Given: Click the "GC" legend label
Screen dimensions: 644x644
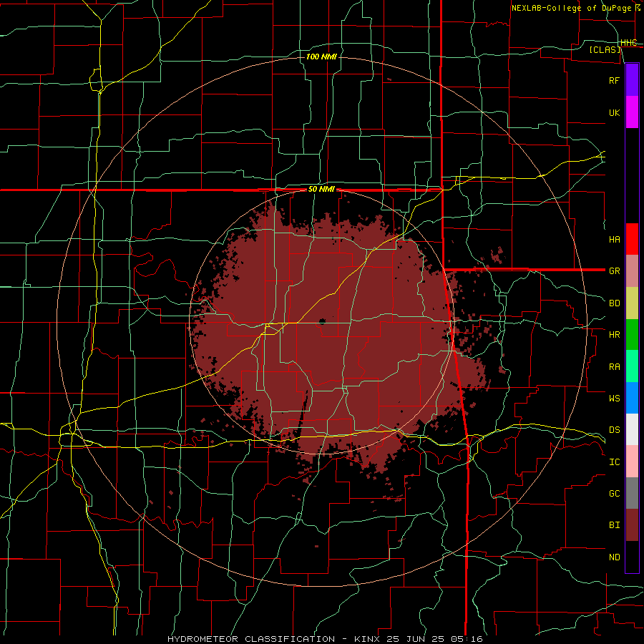Looking at the screenshot, I should [615, 494].
